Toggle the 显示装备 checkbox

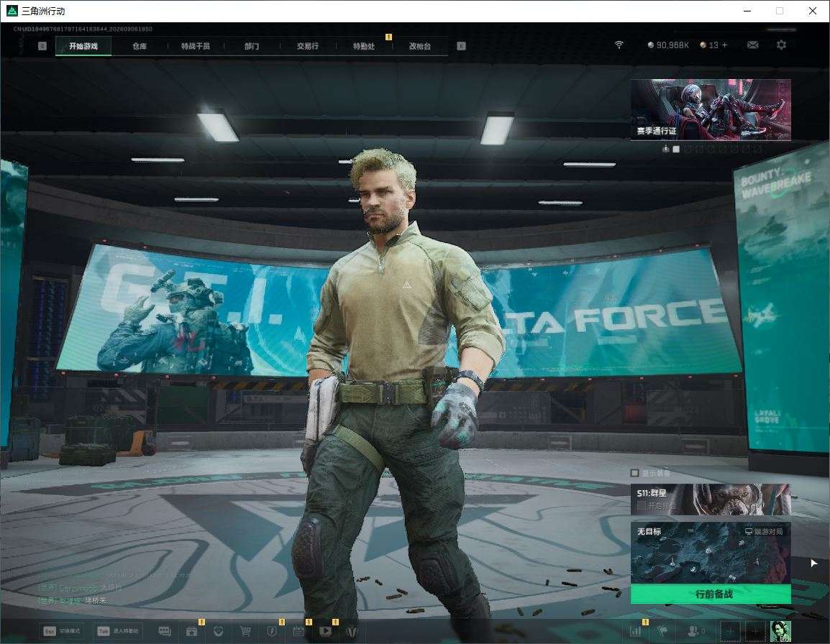click(634, 472)
